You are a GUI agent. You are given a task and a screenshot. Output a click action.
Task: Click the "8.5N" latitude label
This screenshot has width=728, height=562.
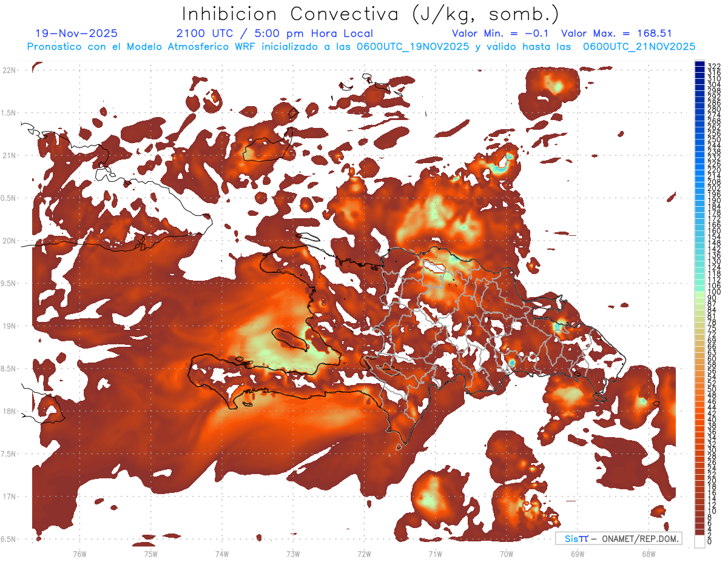click(9, 369)
